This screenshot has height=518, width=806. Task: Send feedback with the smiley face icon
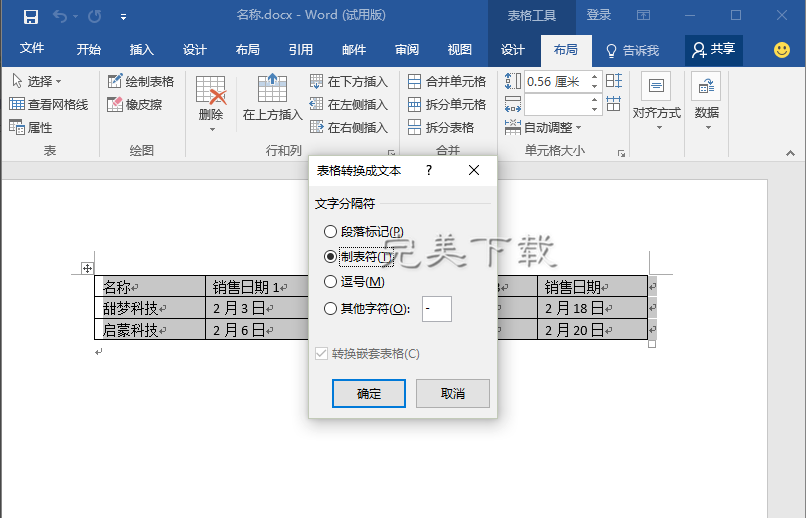click(x=782, y=50)
